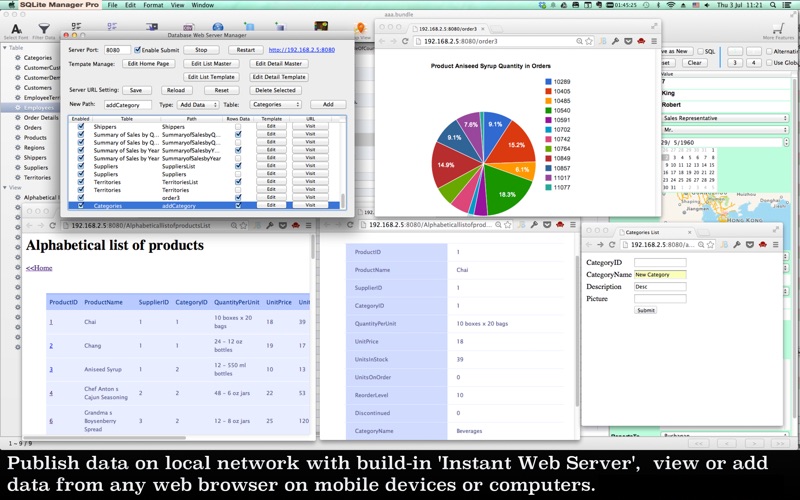Image resolution: width=800 pixels, height=500 pixels.
Task: Click the Server Port input field
Action: tap(117, 49)
